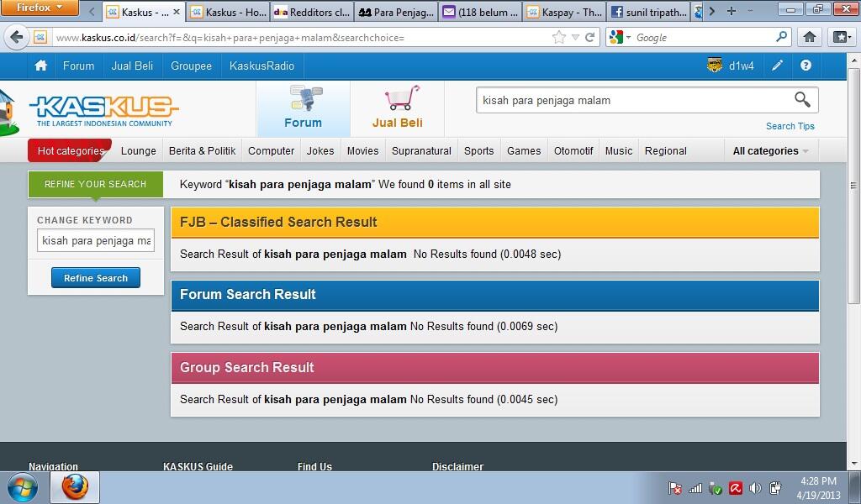Open a new tab with plus icon
The image size is (861, 504).
coord(732,11)
